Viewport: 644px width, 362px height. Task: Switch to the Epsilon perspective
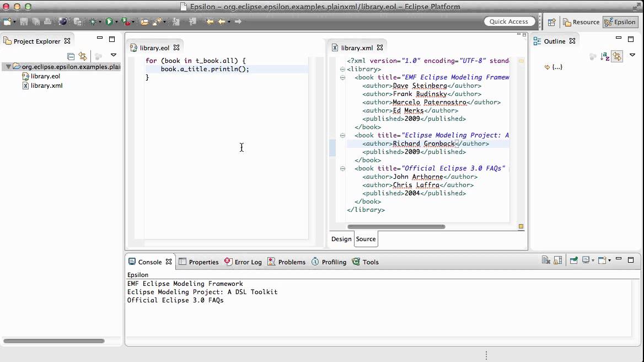point(620,22)
